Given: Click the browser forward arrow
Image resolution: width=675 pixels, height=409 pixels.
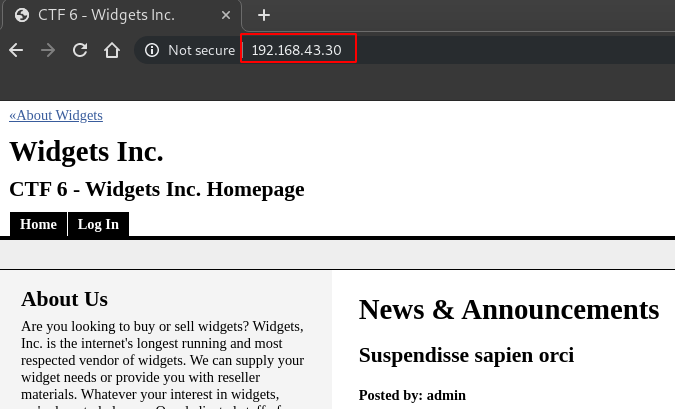Looking at the screenshot, I should click(x=47, y=50).
